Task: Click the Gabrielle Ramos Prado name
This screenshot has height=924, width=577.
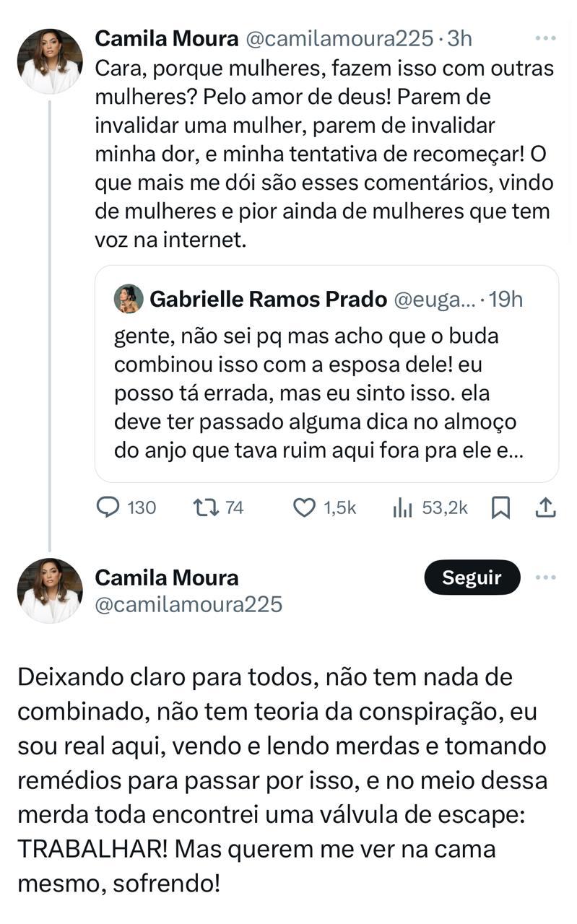Action: pyautogui.click(x=268, y=299)
